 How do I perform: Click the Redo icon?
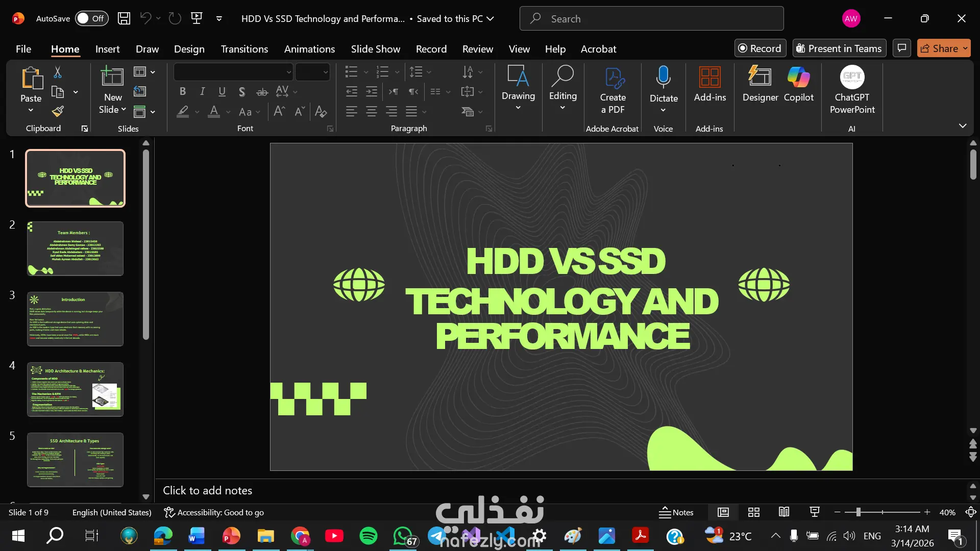175,18
